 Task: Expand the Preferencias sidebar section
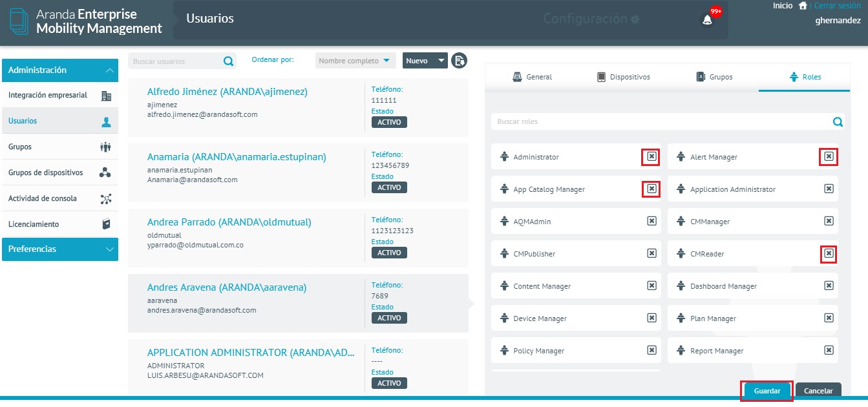[59, 249]
